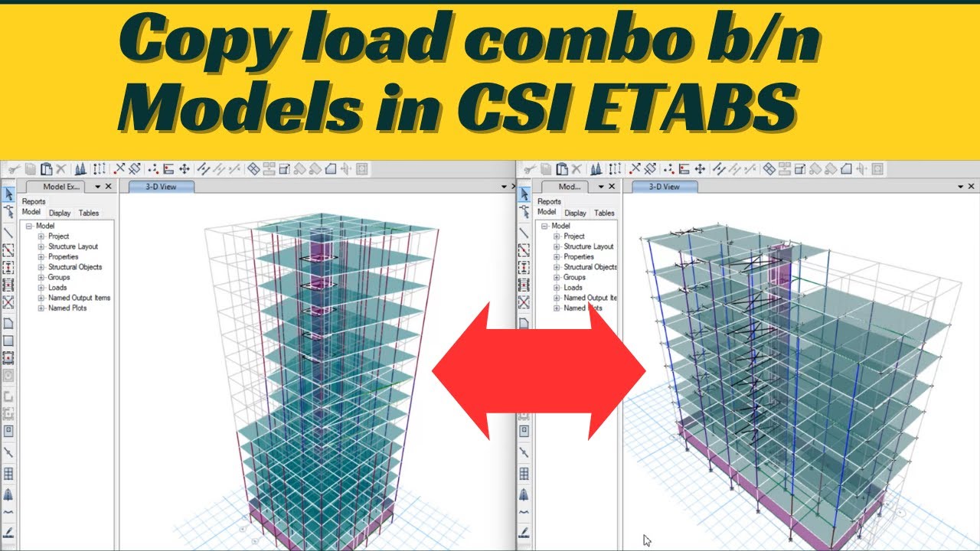Collapse the Model root node in left explorer
Viewport: 980px width, 551px height.
29,226
